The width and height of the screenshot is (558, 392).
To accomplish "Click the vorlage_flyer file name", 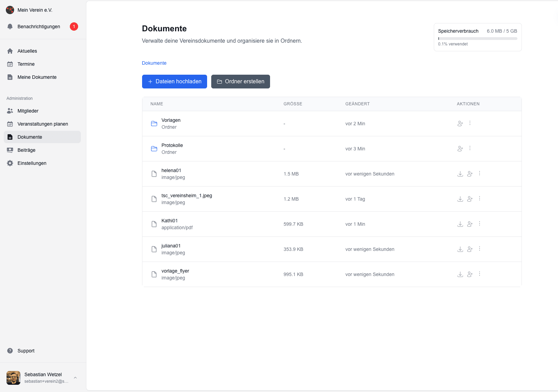I will [175, 271].
